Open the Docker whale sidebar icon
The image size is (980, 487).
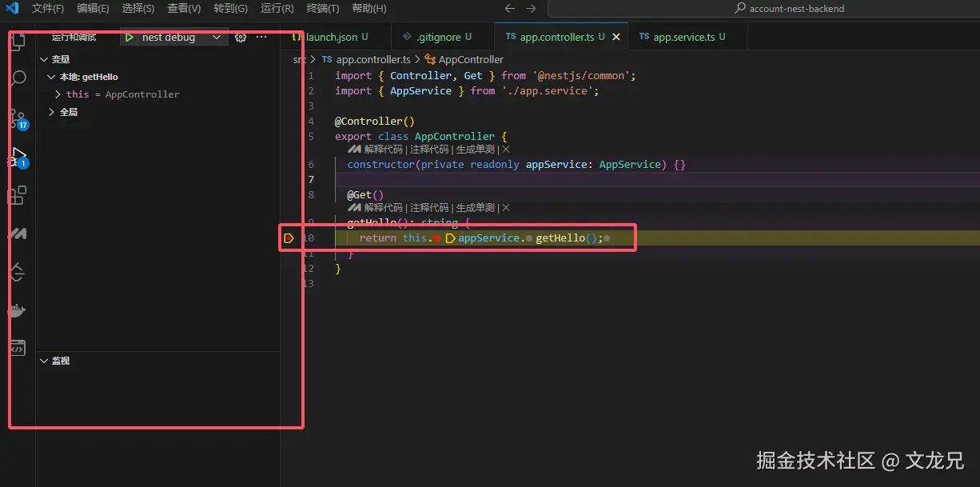click(17, 310)
